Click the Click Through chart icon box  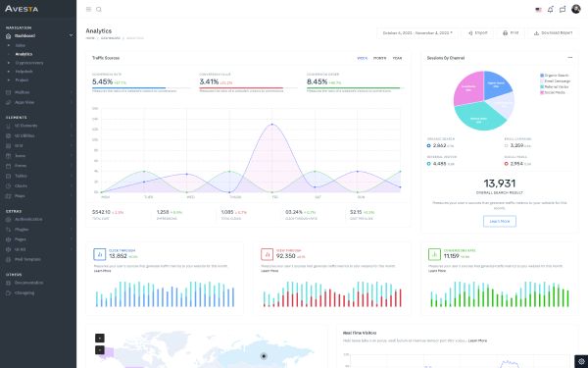[x=99, y=254]
